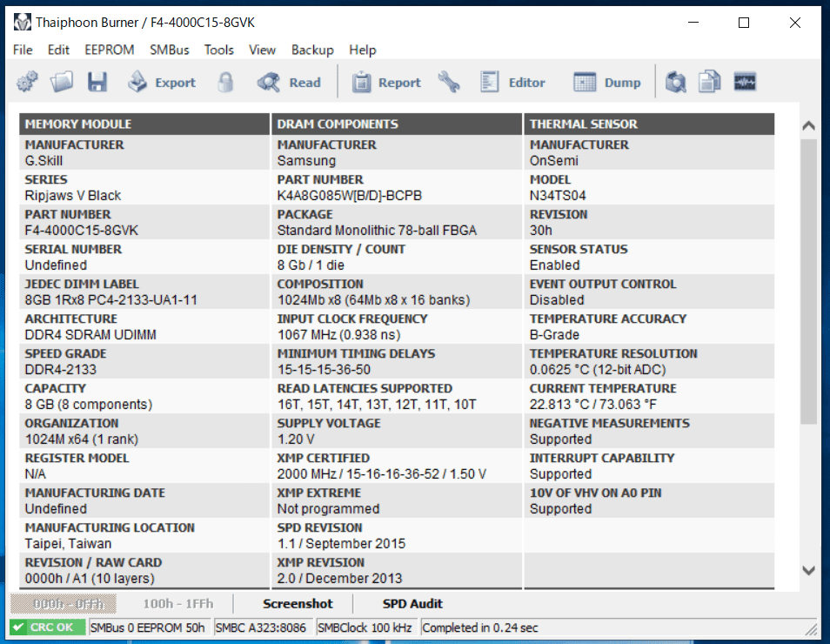This screenshot has height=644, width=830.
Task: Select timing delays 15-15-15-36-50 value
Action: pos(324,370)
